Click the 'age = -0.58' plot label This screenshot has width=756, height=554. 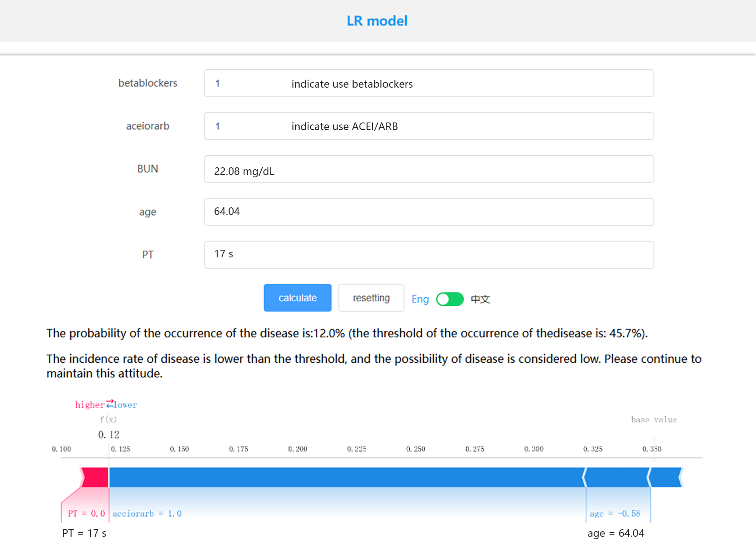[615, 514]
